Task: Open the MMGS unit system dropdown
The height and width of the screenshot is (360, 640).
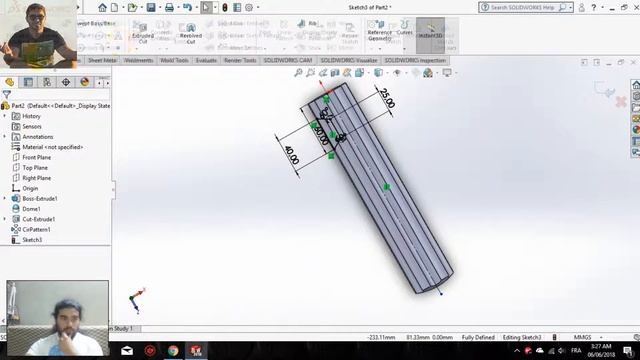Action: (588, 338)
